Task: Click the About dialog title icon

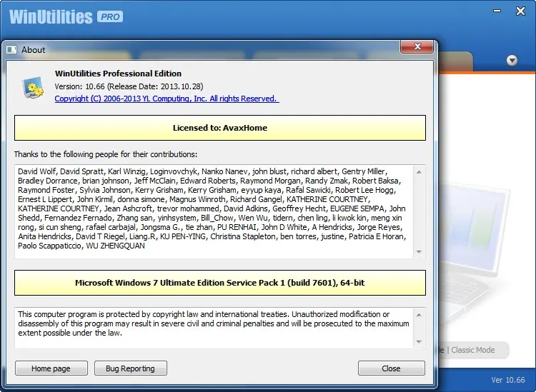Action: point(11,50)
